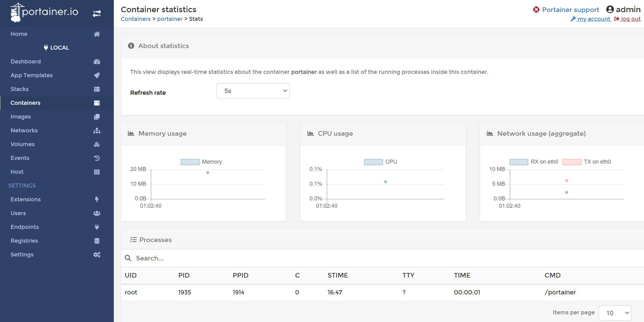Open the Items per page dropdown
The image size is (644, 322).
tap(615, 313)
